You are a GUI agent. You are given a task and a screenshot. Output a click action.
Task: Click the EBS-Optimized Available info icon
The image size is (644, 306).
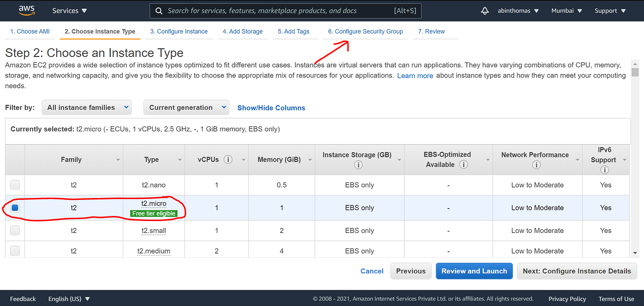click(x=464, y=164)
